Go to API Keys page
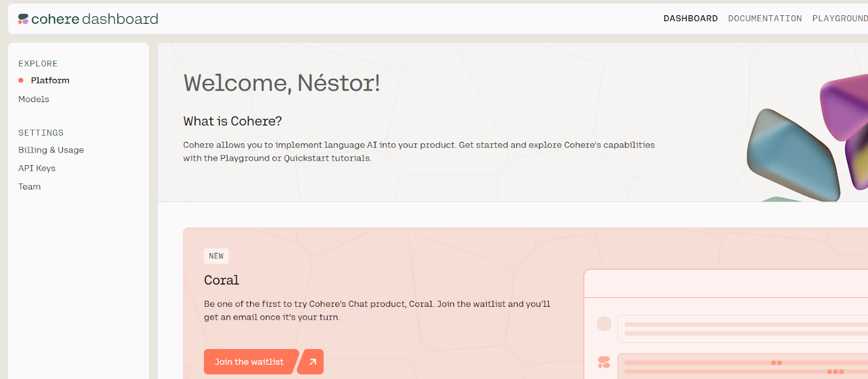The image size is (868, 379). tap(37, 168)
